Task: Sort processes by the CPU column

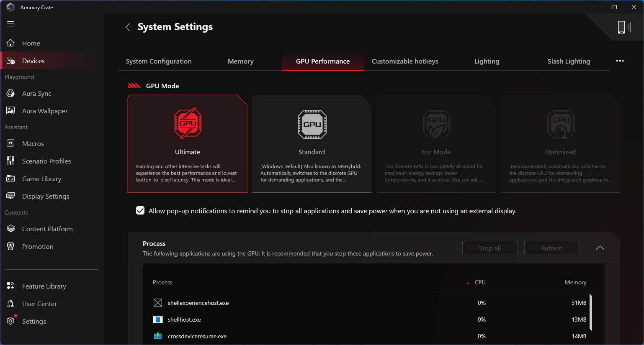Action: pyautogui.click(x=480, y=282)
